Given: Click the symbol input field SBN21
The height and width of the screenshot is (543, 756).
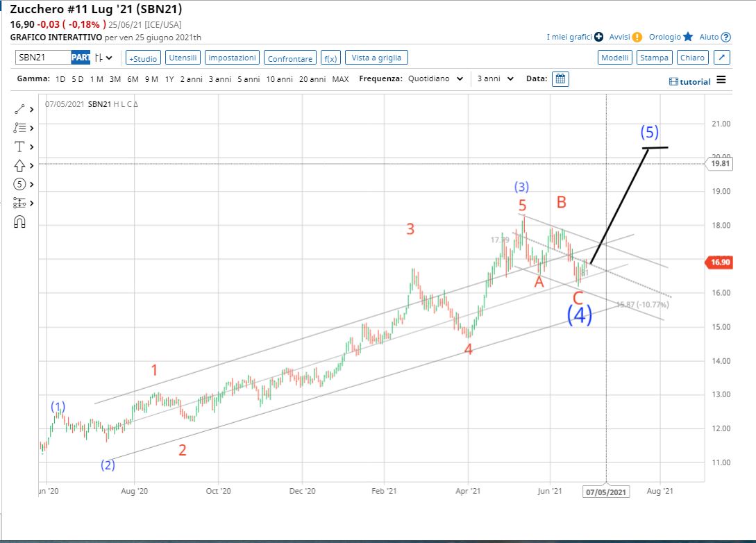Looking at the screenshot, I should pos(44,58).
